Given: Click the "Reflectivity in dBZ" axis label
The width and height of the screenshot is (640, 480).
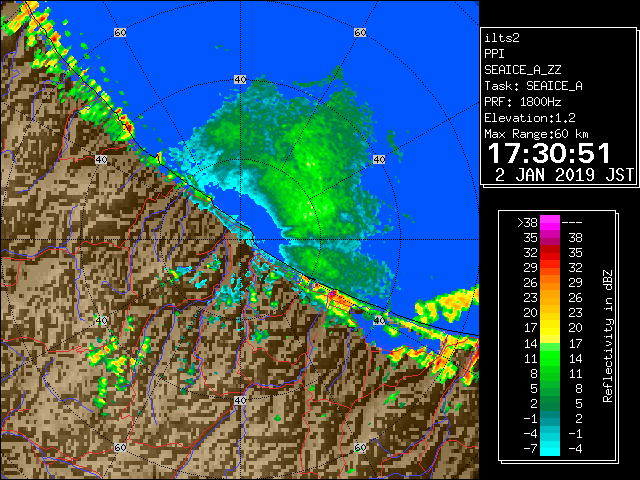Looking at the screenshot, I should (608, 336).
